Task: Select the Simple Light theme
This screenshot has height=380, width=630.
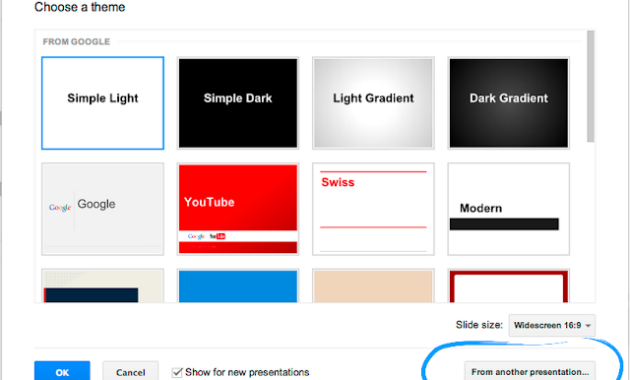Action: 102,103
